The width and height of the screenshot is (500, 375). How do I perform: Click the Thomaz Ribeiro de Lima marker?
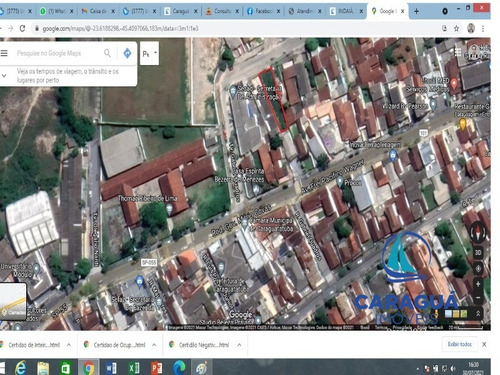point(169,209)
